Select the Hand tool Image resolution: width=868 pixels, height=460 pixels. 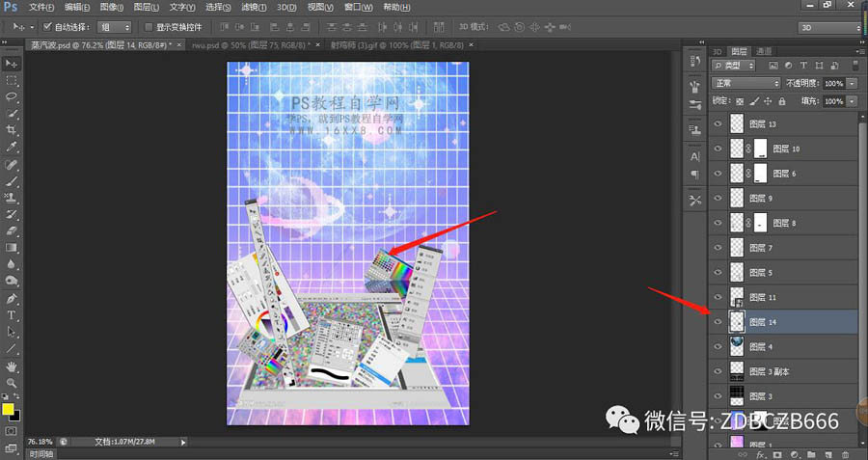coord(11,365)
